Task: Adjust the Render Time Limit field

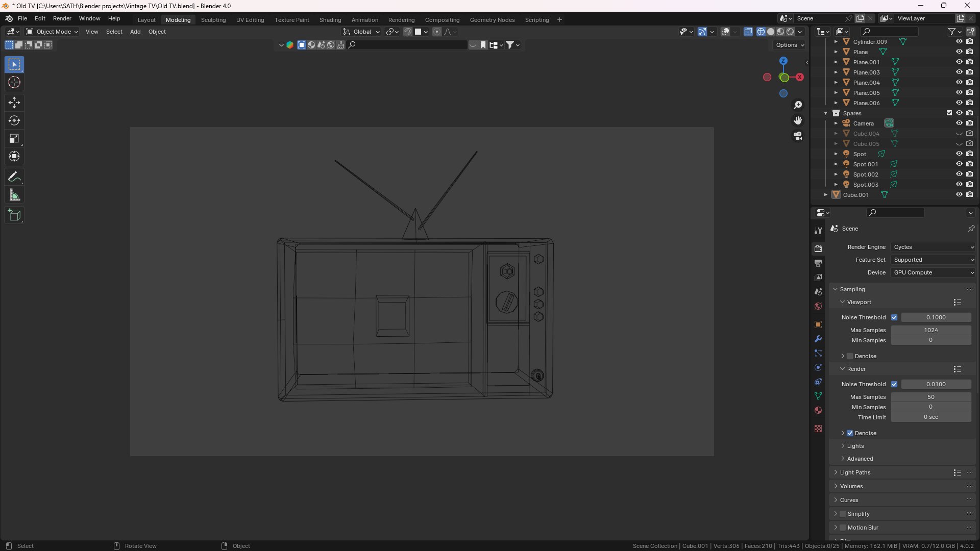Action: [931, 417]
